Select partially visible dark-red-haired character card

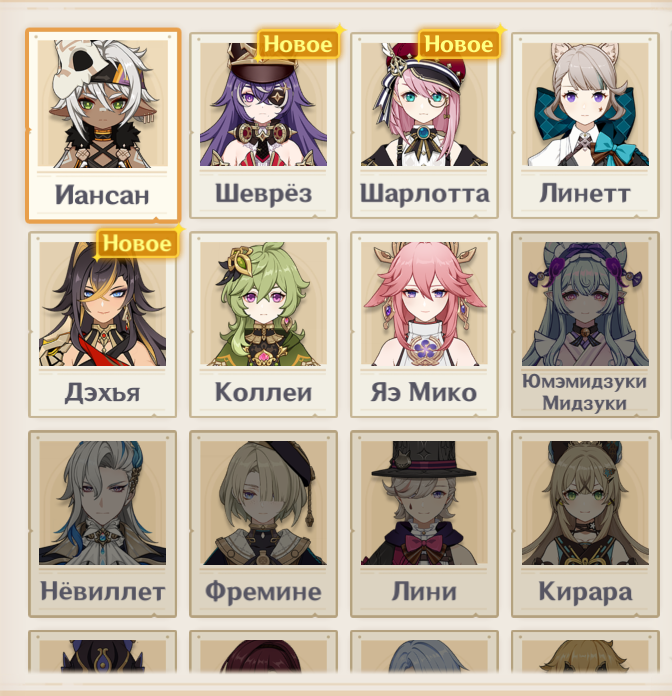pos(264,652)
